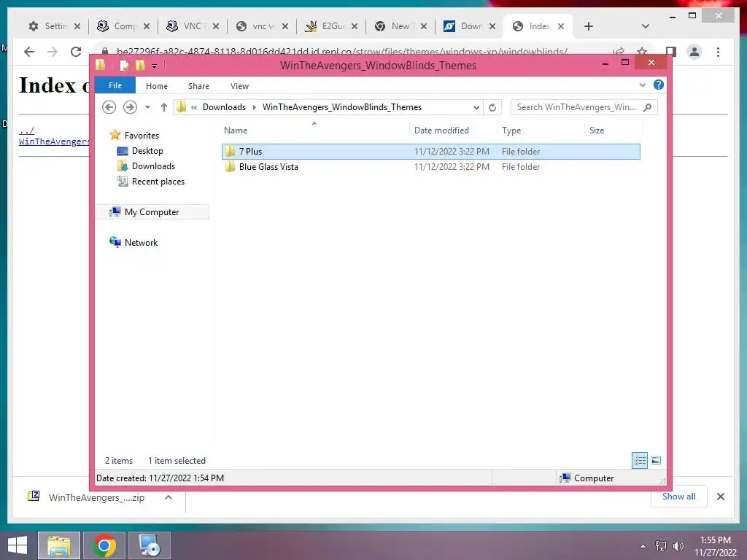Open Recent locations dropdown arrow

click(x=147, y=107)
